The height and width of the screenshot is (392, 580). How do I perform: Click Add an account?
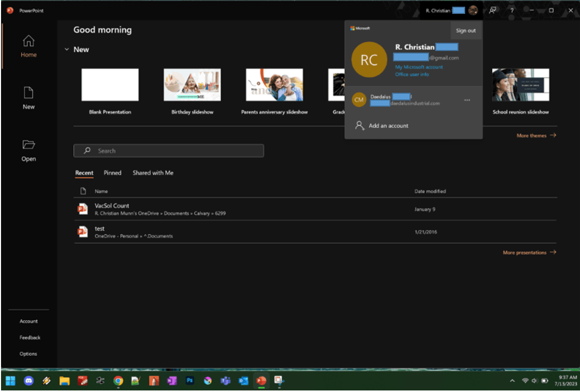[388, 126]
